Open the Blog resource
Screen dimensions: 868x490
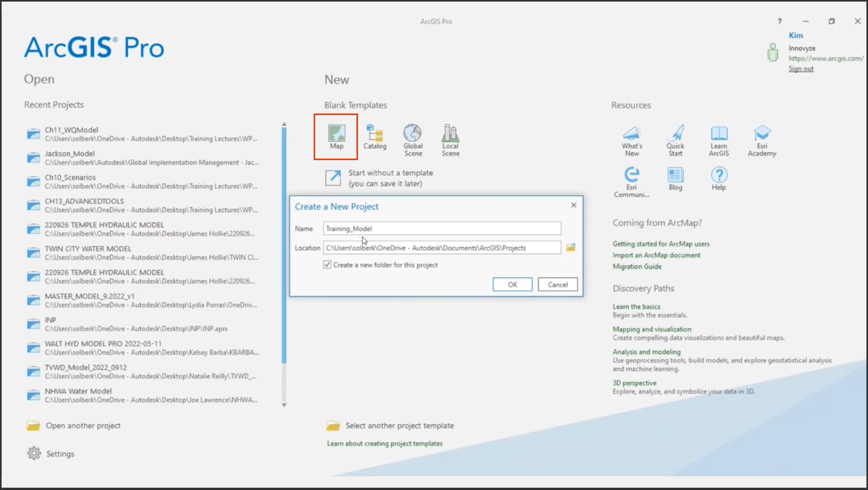point(675,179)
